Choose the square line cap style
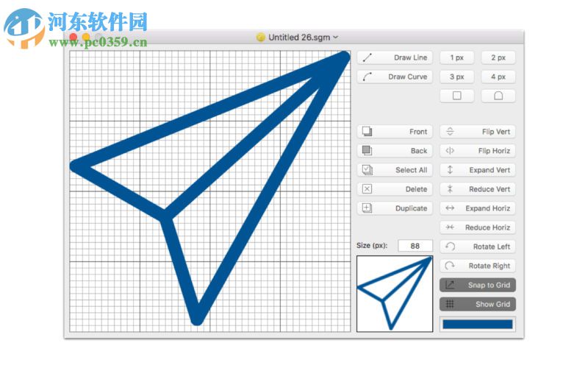Screen dimensions: 588x368 tap(456, 96)
